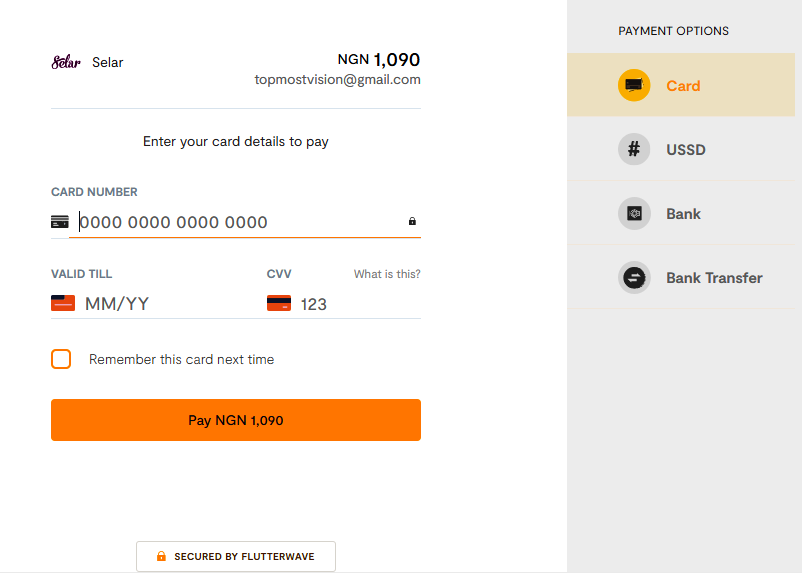Switch to the Bank Transfer option
Image resolution: width=802 pixels, height=573 pixels.
pos(681,277)
